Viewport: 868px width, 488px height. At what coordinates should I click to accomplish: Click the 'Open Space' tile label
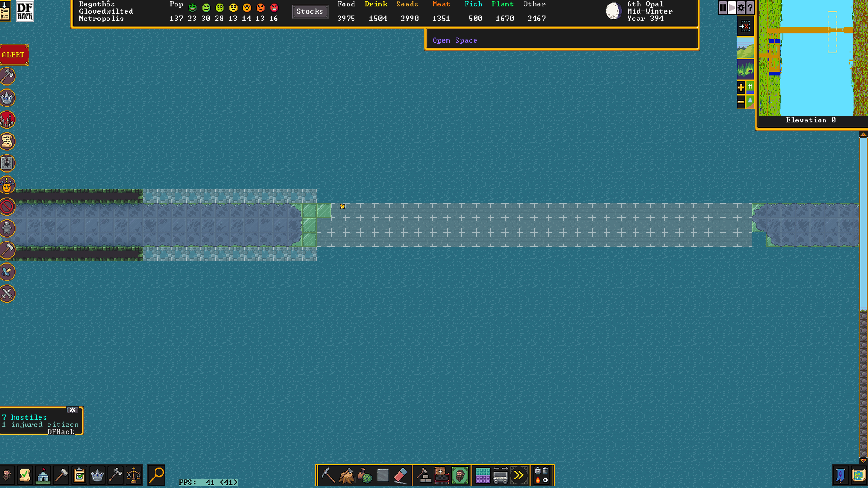click(x=455, y=40)
